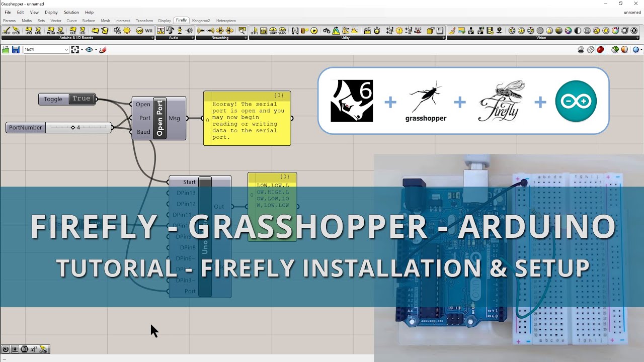Click the Firefly 'PORT' available ports icon
This screenshot has width=644, height=362.
tap(6, 31)
